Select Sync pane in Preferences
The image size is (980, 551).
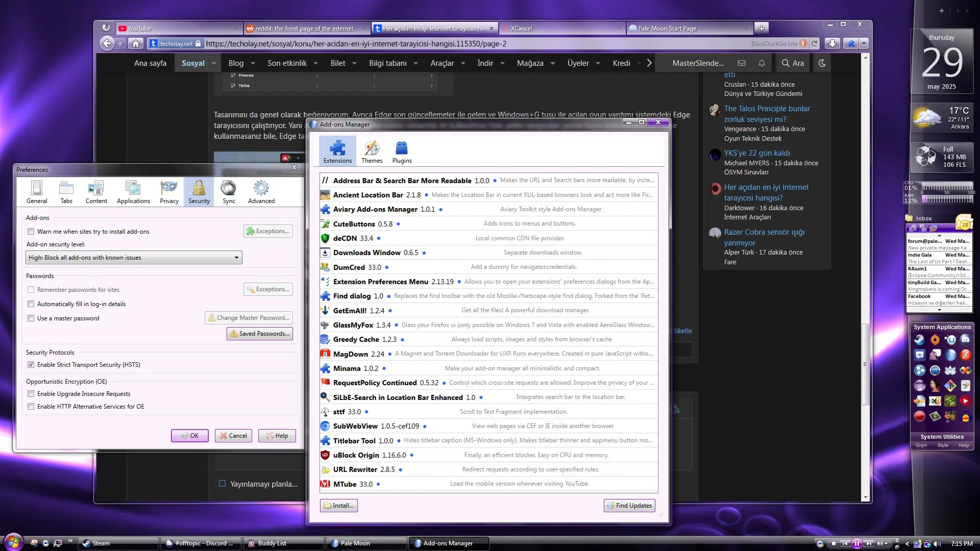tap(229, 192)
